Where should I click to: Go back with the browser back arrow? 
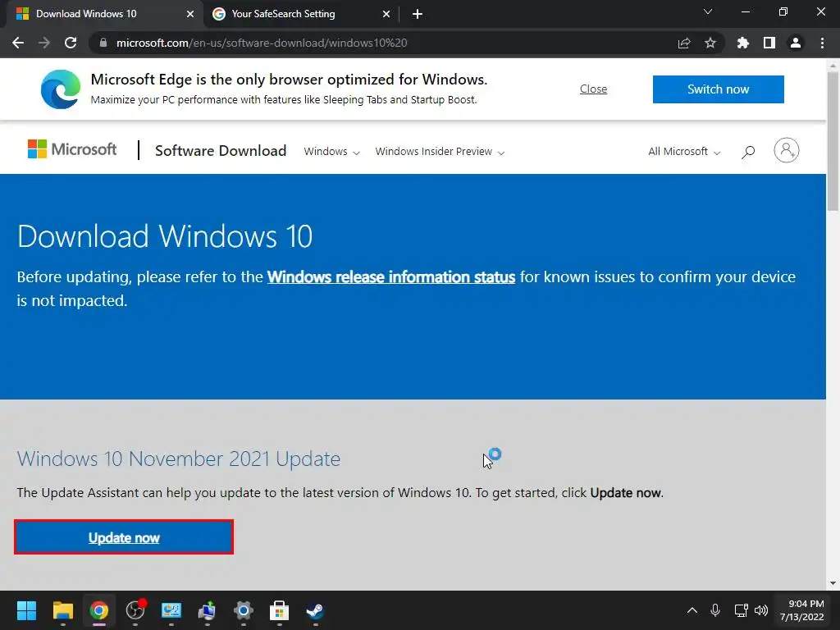pos(18,43)
